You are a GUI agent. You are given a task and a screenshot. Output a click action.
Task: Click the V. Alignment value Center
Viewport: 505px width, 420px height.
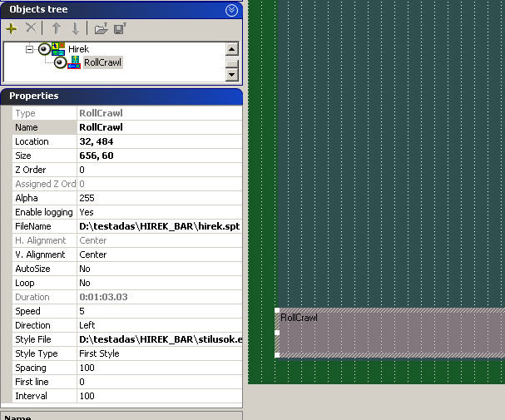160,254
